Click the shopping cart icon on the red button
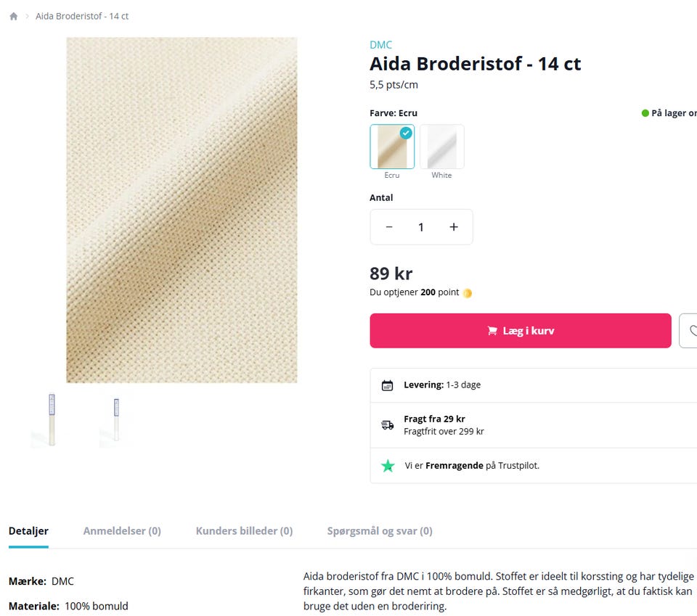The image size is (697, 616). point(492,330)
